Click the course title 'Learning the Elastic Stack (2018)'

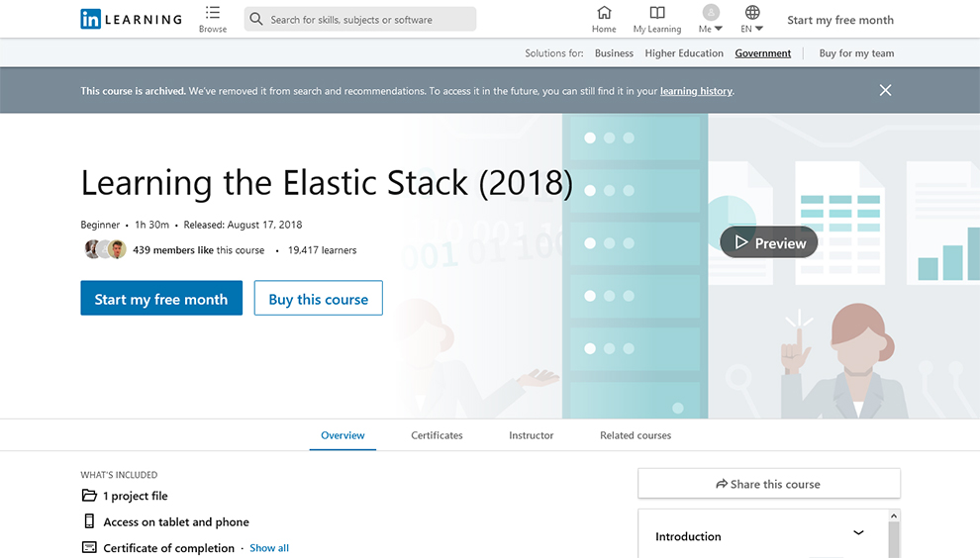327,183
